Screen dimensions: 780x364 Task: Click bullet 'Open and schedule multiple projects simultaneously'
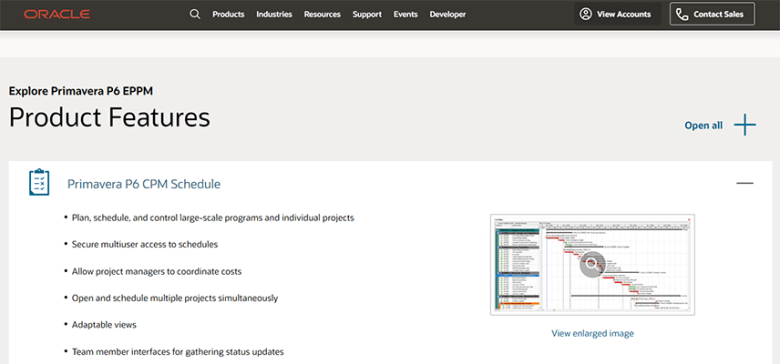[x=175, y=298]
